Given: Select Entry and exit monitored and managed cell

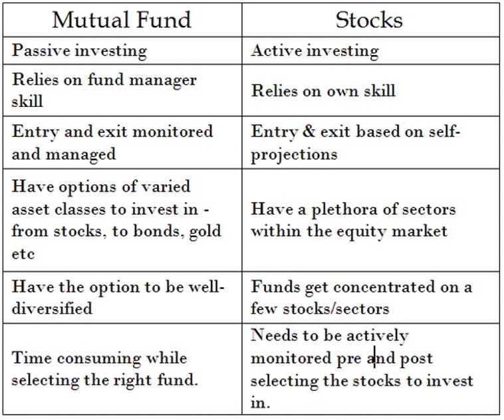Looking at the screenshot, I should (122, 142).
